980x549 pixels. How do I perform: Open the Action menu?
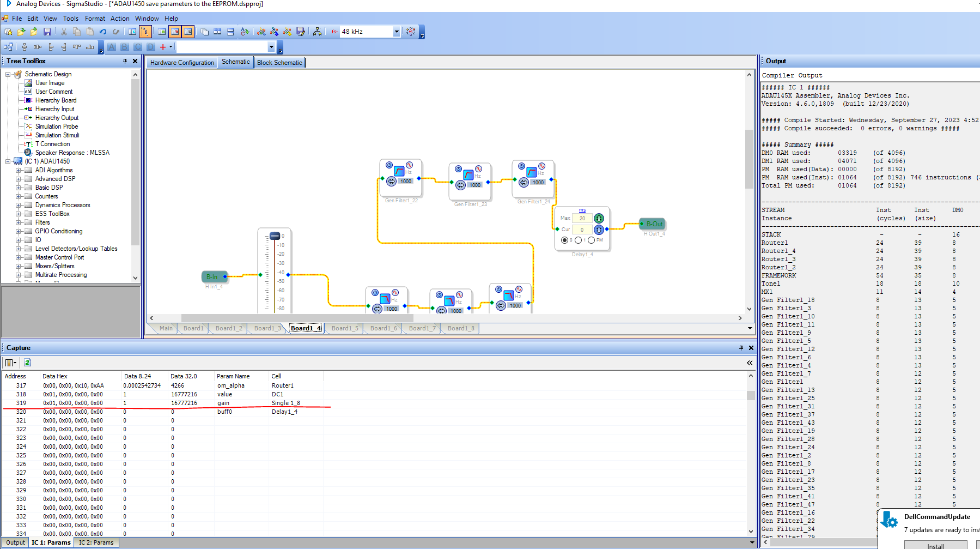[120, 19]
